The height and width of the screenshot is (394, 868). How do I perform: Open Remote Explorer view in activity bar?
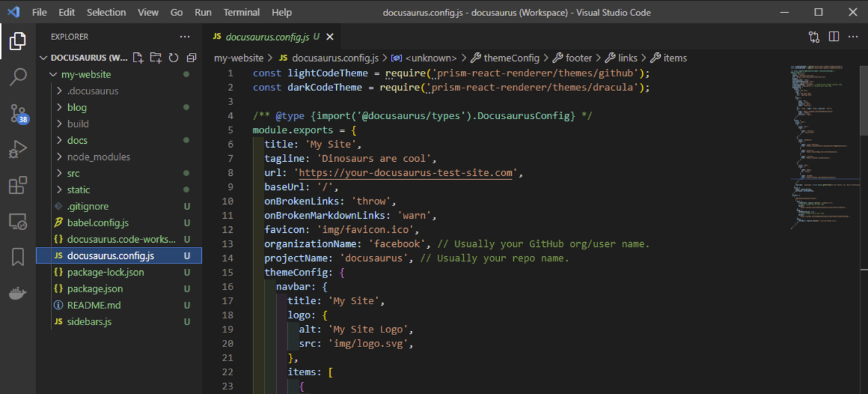pos(18,221)
